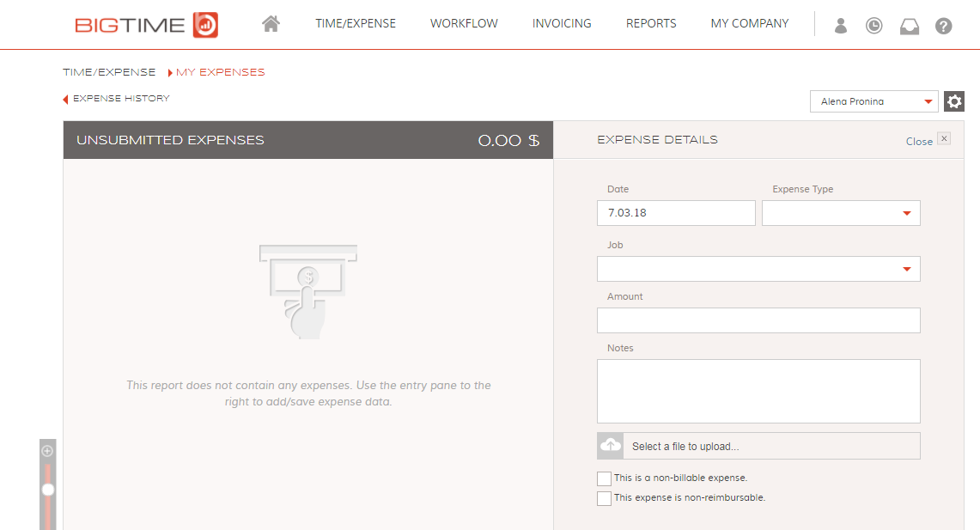Viewport: 980px width, 530px height.
Task: Open the WORKFLOW menu
Action: [x=464, y=24]
